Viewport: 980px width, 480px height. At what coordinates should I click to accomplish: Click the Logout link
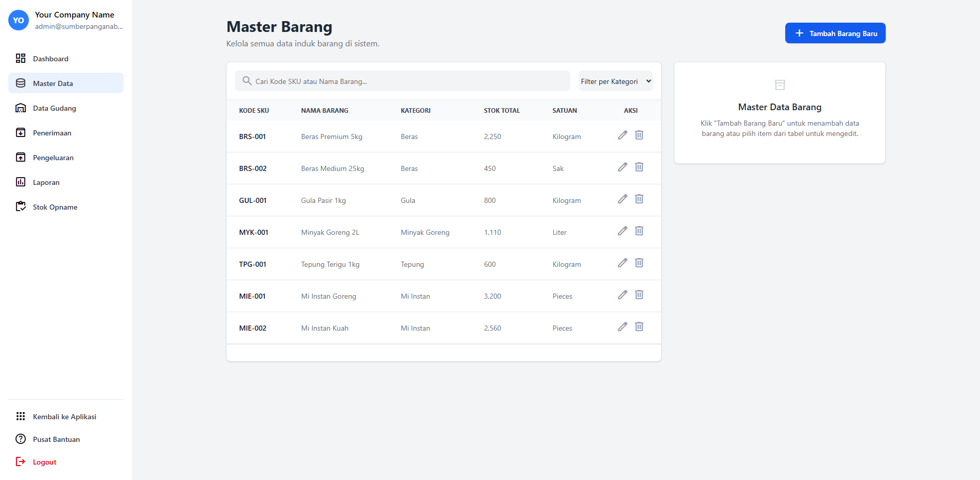(44, 462)
